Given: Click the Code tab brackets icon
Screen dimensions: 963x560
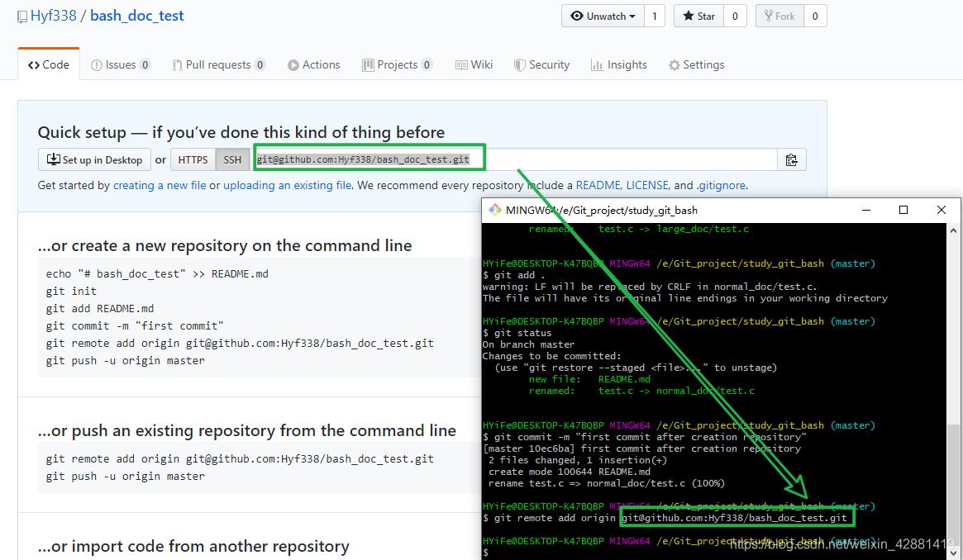Looking at the screenshot, I should pyautogui.click(x=34, y=65).
